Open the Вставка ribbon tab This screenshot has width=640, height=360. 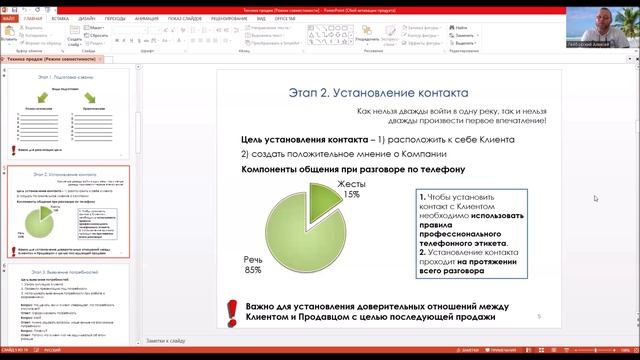pyautogui.click(x=60, y=18)
